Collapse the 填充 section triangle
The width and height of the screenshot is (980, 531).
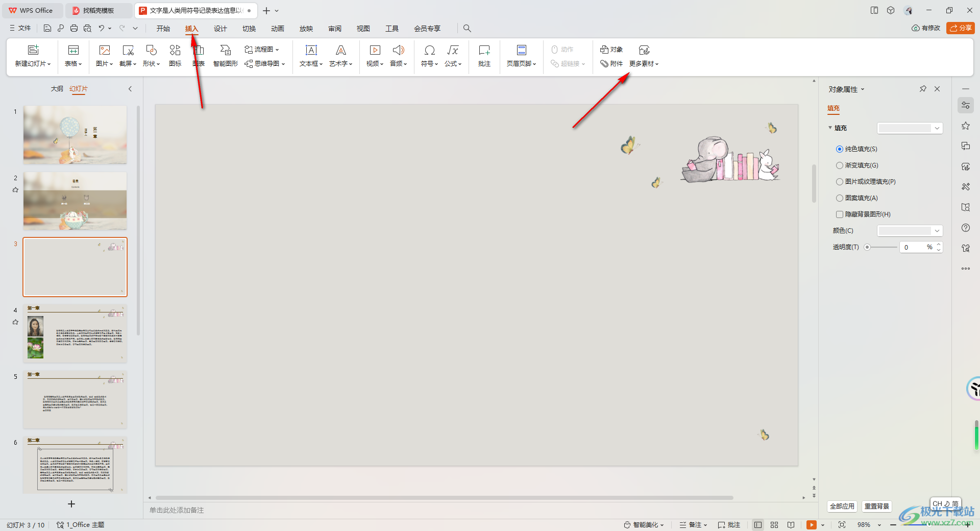click(830, 128)
